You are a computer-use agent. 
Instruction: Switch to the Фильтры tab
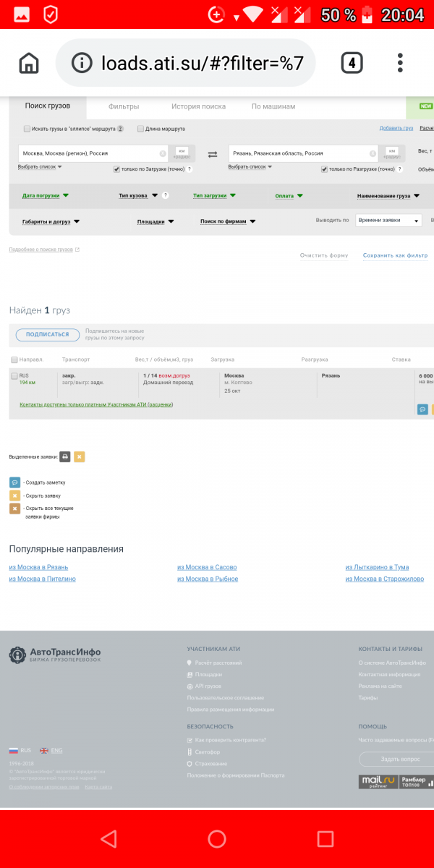tap(124, 106)
